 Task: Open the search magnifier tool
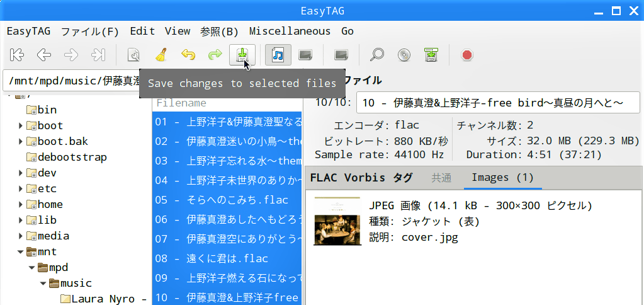376,55
